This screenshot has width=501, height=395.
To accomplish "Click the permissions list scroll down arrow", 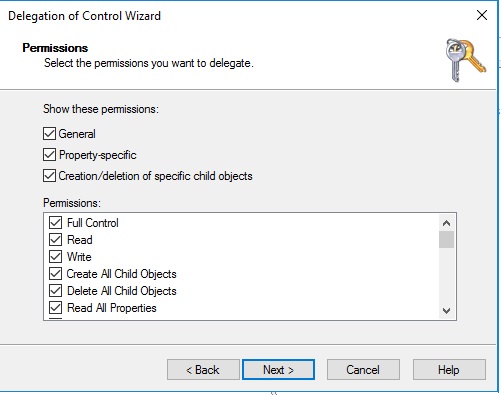I will pos(446,311).
